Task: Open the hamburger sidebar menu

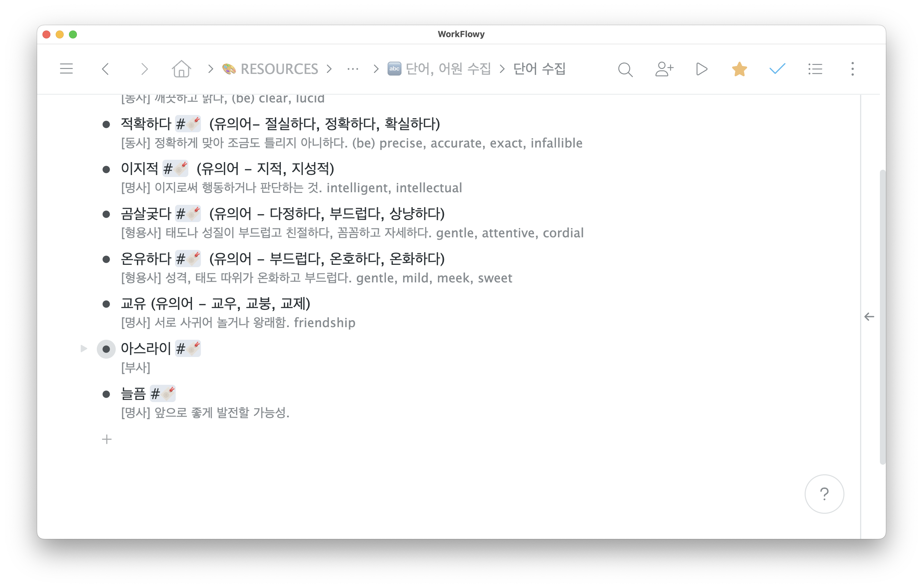Action: pos(66,69)
